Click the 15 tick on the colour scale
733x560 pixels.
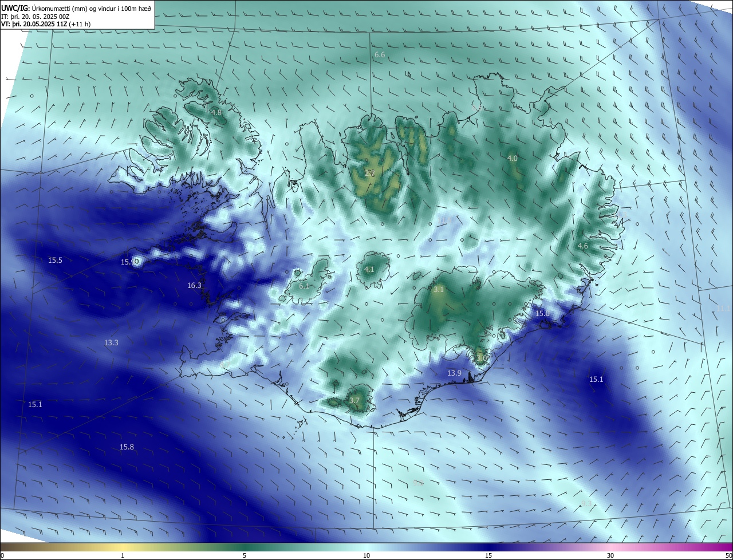tap(488, 555)
